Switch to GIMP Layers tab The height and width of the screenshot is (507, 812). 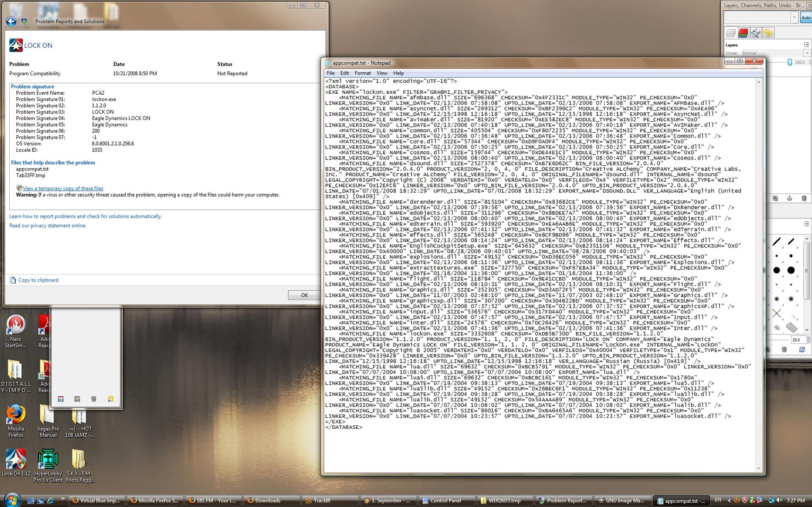[731, 33]
